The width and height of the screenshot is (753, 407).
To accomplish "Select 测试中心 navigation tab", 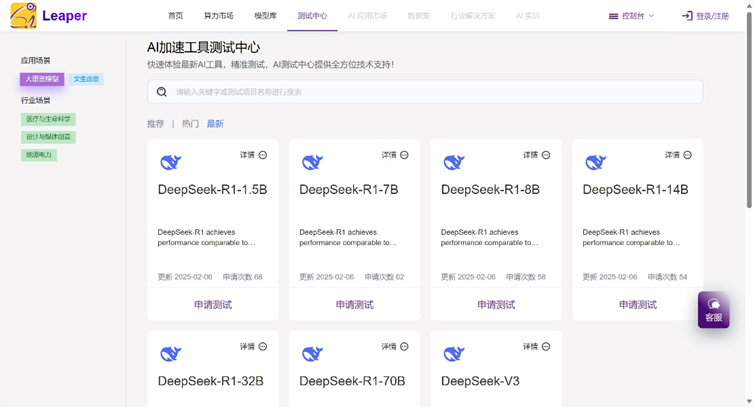I will click(312, 16).
